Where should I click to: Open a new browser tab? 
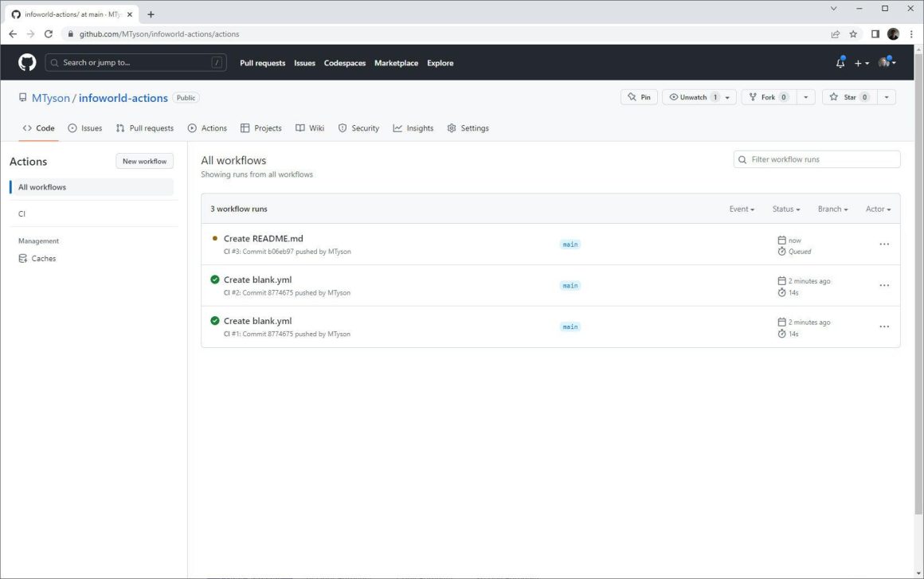pyautogui.click(x=151, y=14)
